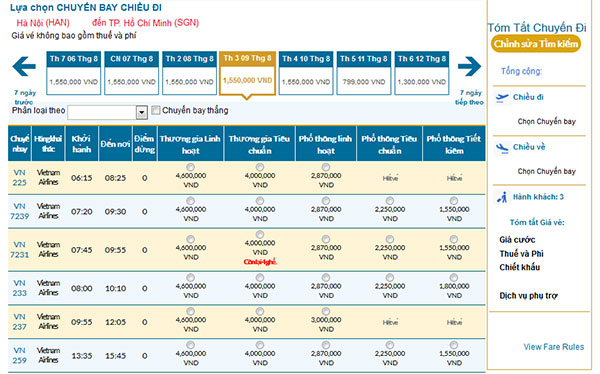Select VN 7239 Thương gia Linh hoạt fare
This screenshot has width=600, height=374.
point(190,201)
